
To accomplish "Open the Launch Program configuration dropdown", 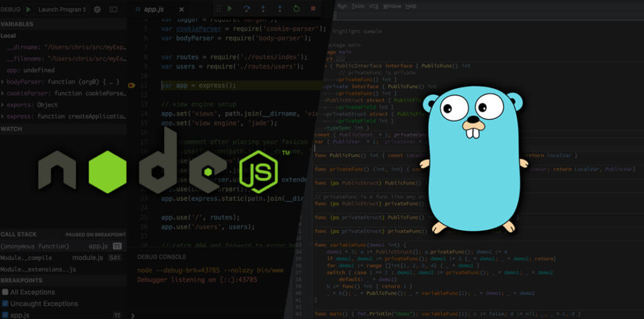I will click(62, 9).
